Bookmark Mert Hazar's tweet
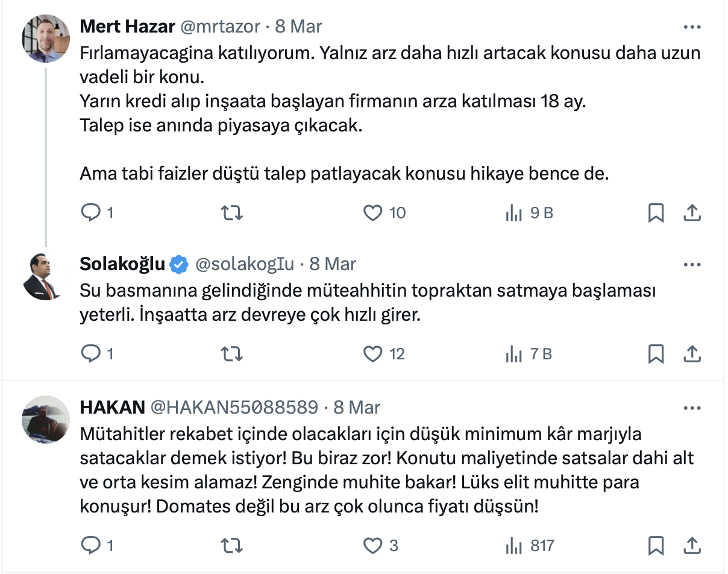Screen dimensions: 728x574 tap(656, 213)
